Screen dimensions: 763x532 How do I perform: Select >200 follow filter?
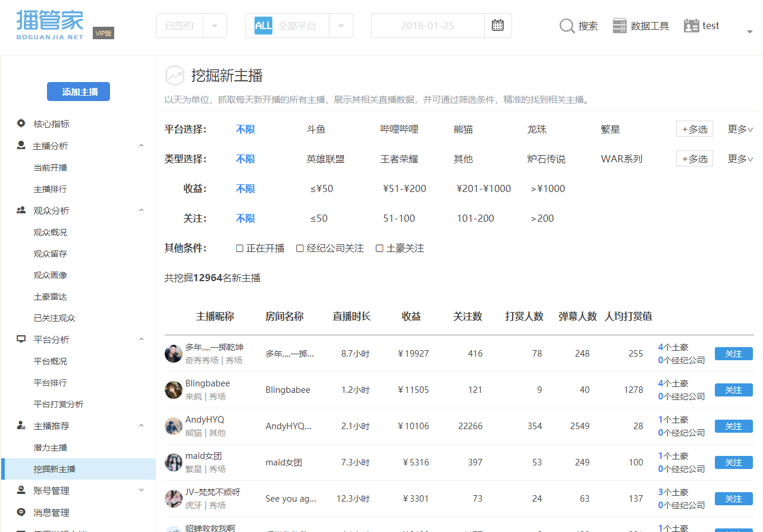click(542, 219)
